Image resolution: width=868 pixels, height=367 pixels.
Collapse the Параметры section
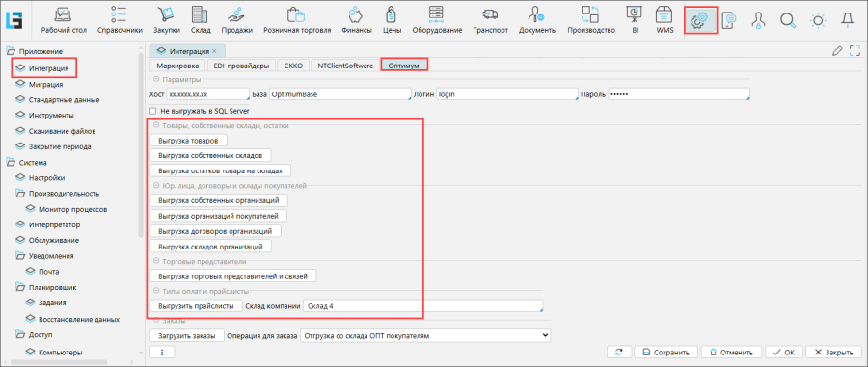point(156,79)
